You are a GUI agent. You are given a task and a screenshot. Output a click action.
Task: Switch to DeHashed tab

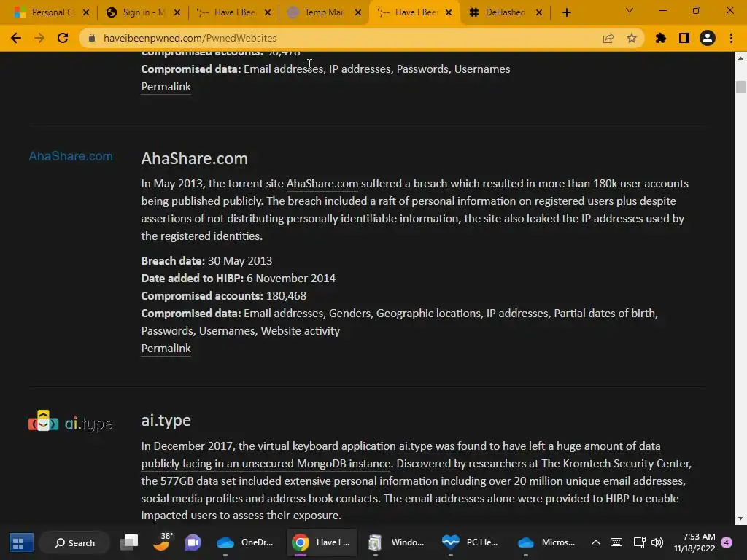tap(504, 12)
